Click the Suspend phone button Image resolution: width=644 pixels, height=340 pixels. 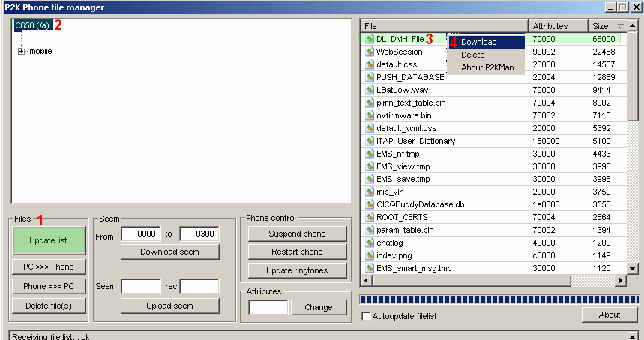[x=298, y=234]
